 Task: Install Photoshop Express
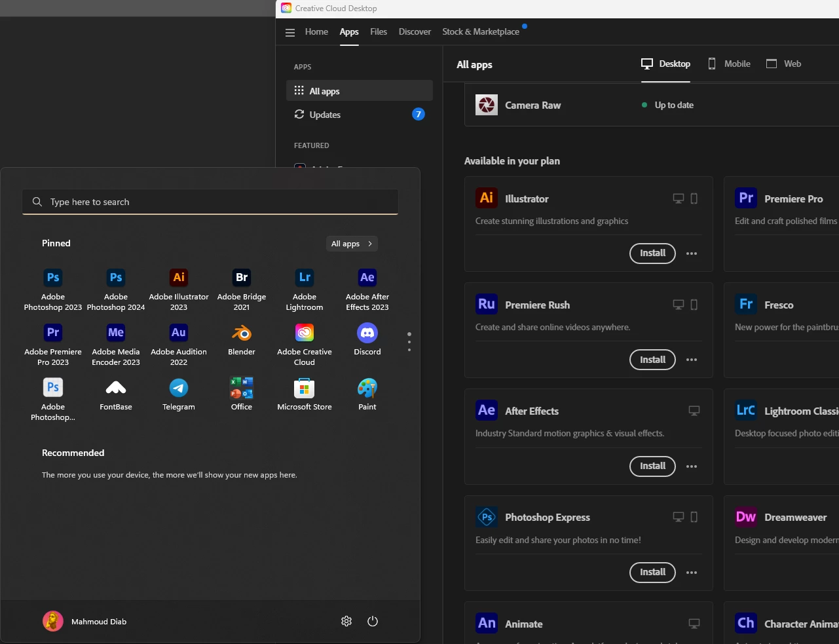point(652,572)
